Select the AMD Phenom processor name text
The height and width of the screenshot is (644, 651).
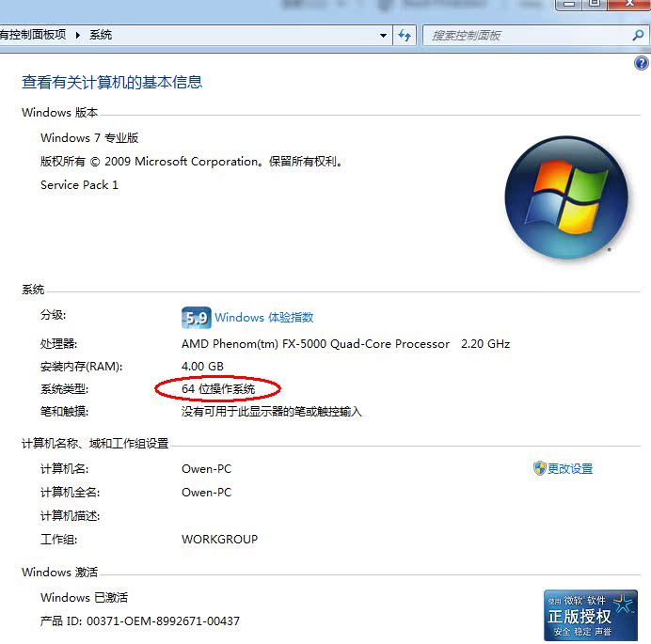point(315,343)
